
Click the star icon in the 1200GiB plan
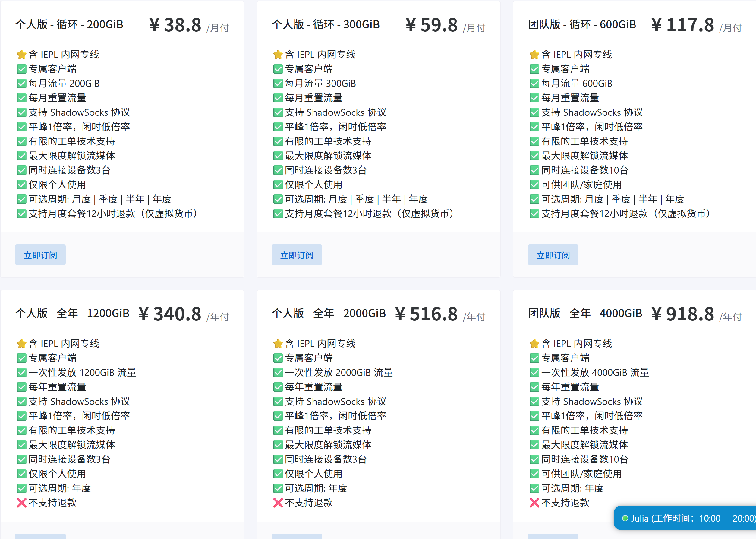point(22,344)
